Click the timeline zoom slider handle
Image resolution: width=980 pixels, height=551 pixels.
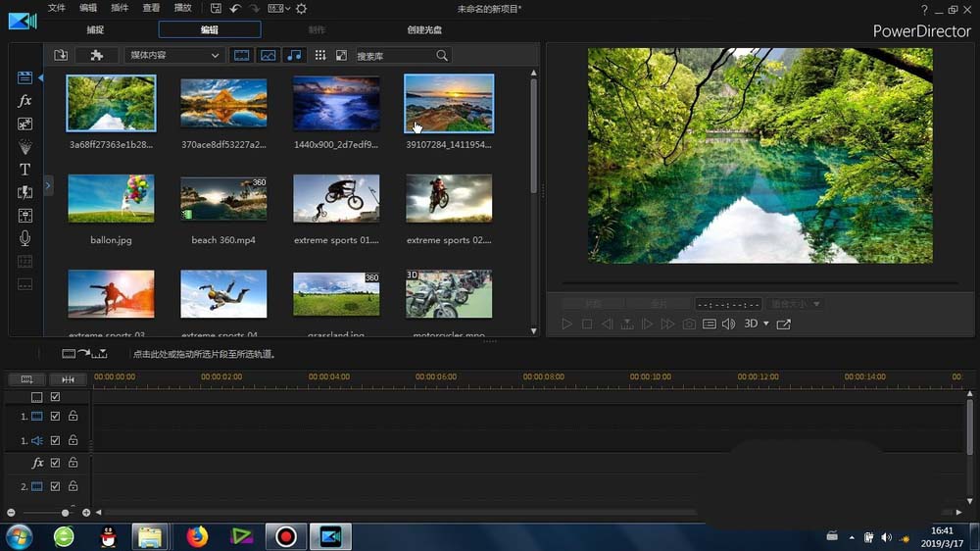point(66,513)
